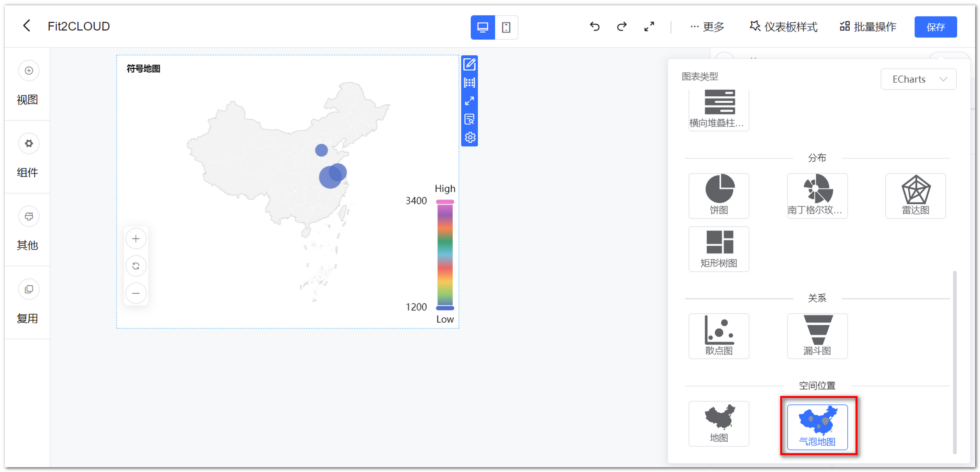Switch to mobile preview mode
The width and height of the screenshot is (980, 472).
506,27
